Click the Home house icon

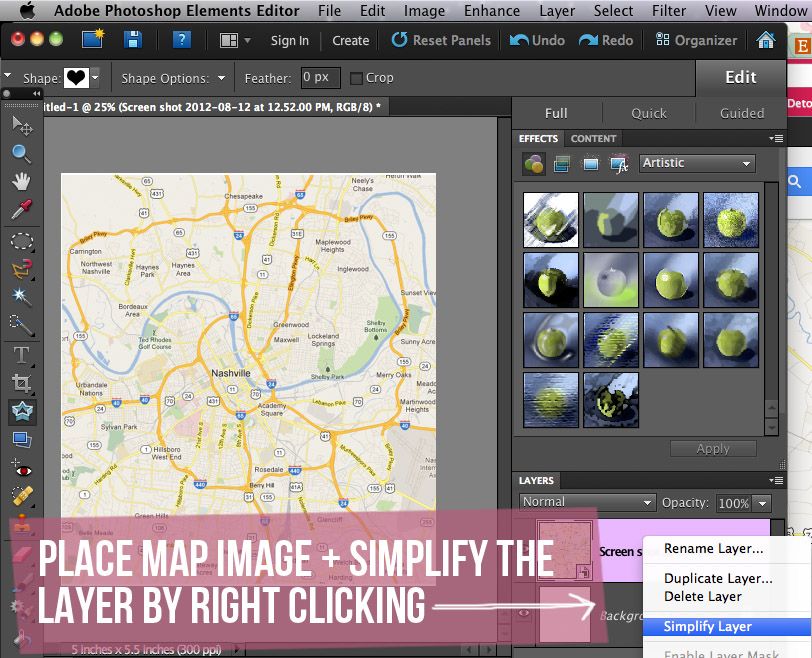766,40
